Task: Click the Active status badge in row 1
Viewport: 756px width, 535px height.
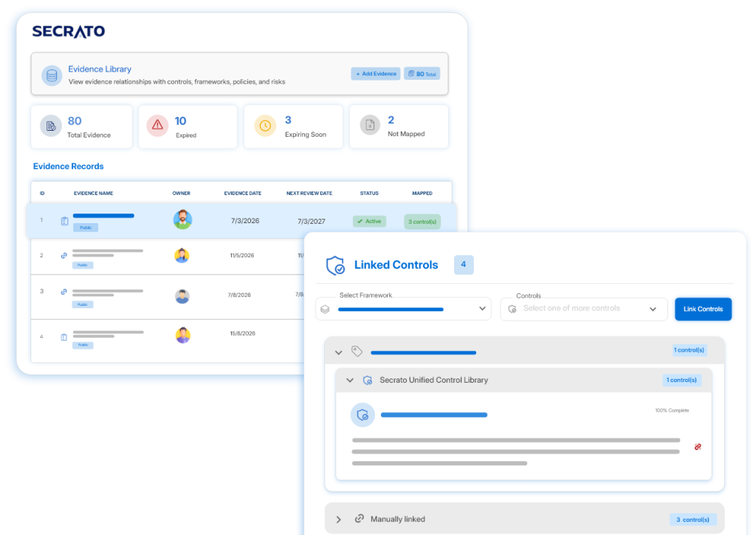Action: click(369, 222)
